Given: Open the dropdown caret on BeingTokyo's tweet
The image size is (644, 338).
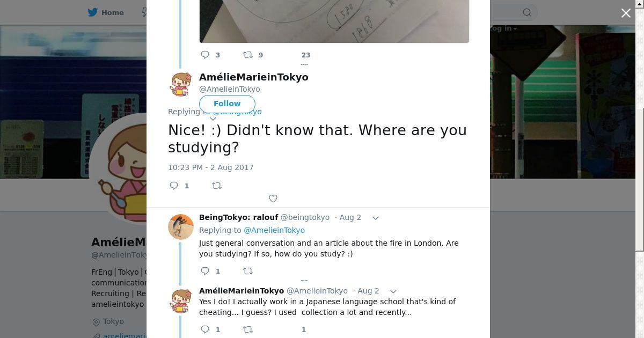Looking at the screenshot, I should pyautogui.click(x=376, y=218).
